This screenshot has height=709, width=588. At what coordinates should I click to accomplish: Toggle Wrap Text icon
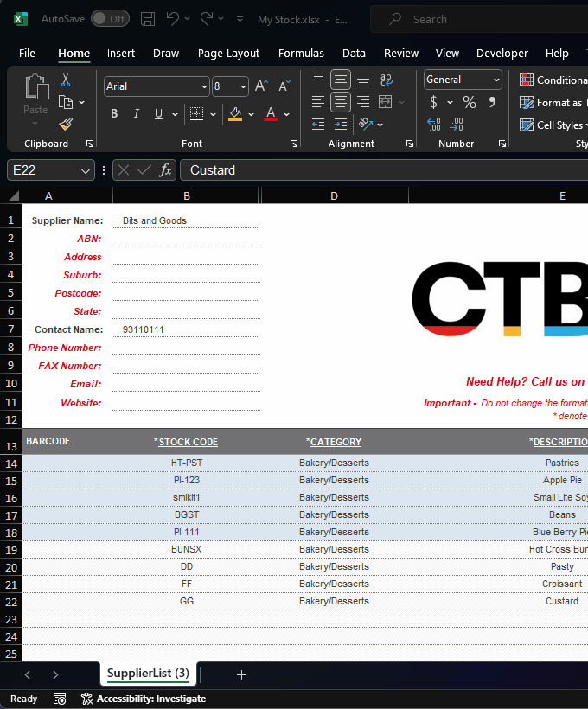(387, 80)
